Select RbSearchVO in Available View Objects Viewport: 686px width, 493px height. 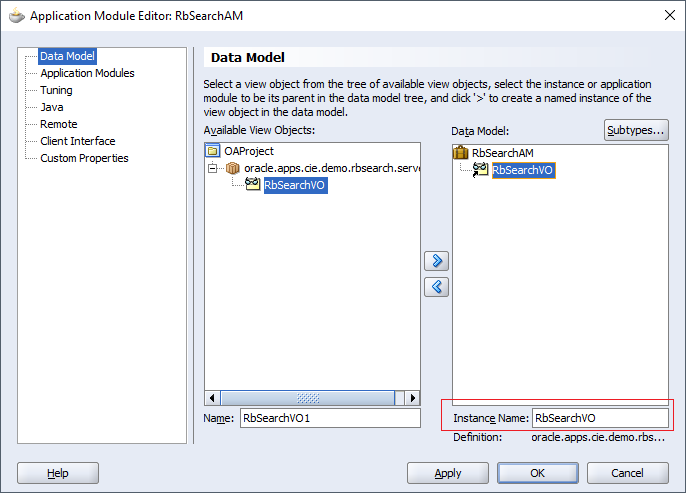coord(294,185)
